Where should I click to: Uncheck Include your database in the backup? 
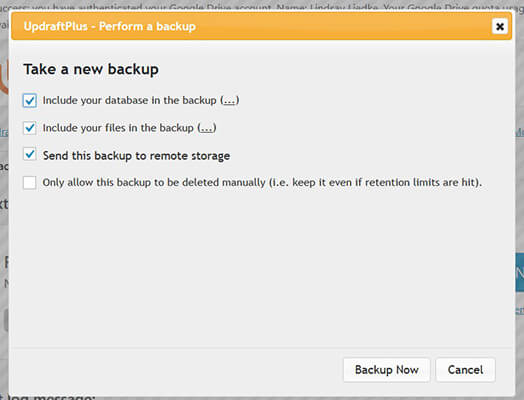pyautogui.click(x=30, y=100)
